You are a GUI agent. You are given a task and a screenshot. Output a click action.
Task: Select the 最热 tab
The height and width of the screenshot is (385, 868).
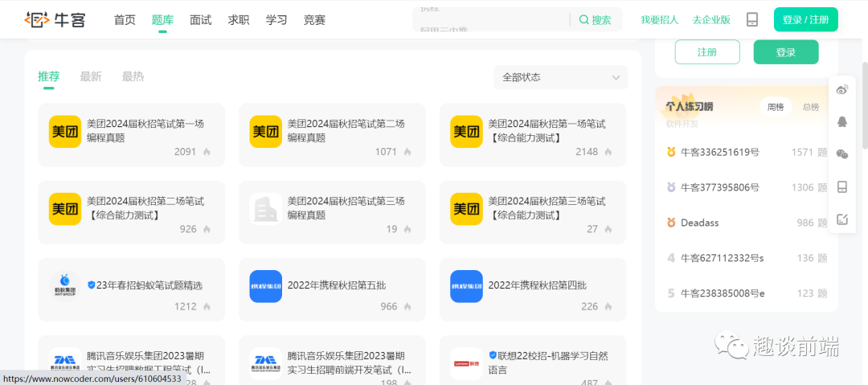(x=133, y=76)
